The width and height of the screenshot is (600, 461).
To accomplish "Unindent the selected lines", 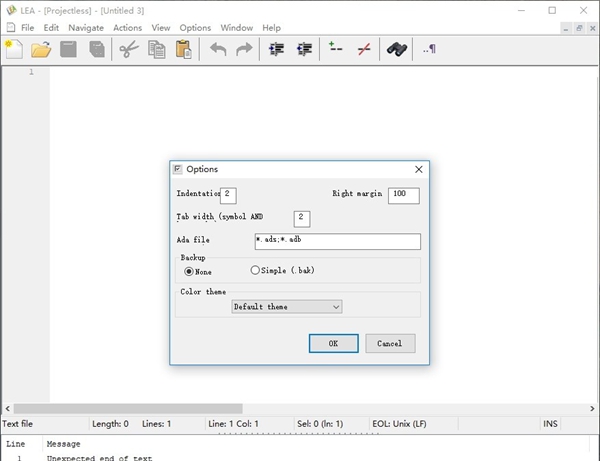I will 305,49.
